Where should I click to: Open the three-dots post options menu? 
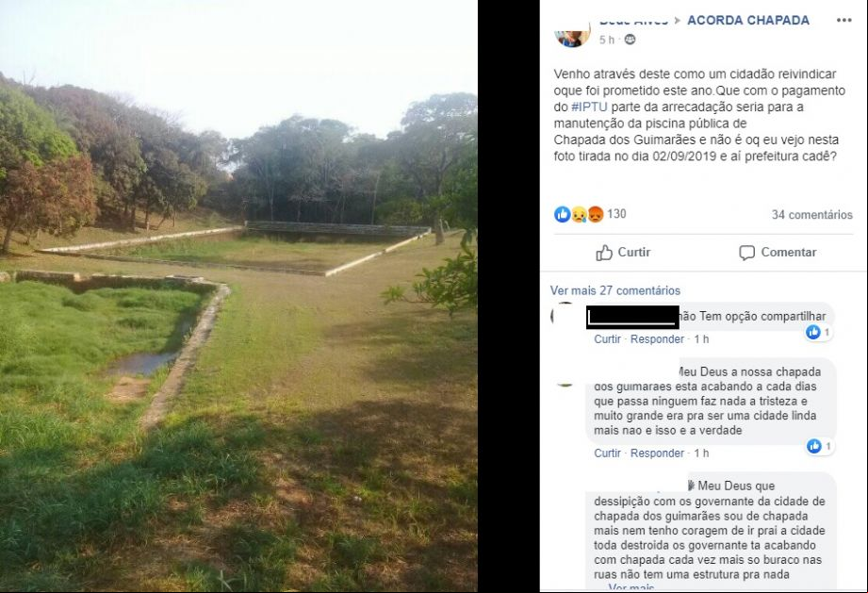843,20
